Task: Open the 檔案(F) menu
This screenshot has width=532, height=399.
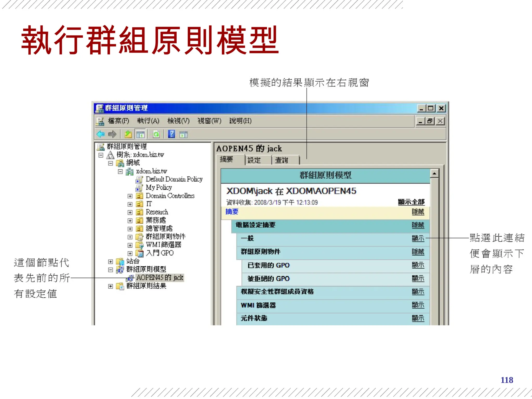Action: [x=118, y=121]
